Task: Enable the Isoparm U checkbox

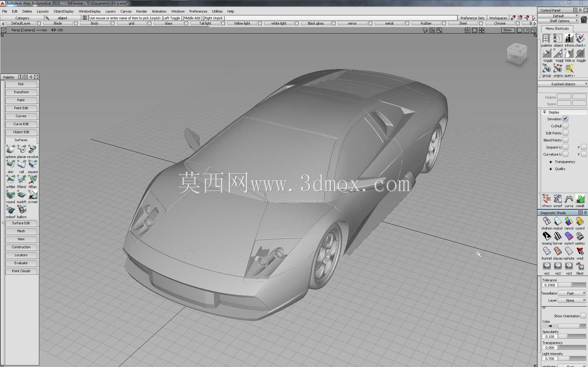Action: (x=565, y=147)
